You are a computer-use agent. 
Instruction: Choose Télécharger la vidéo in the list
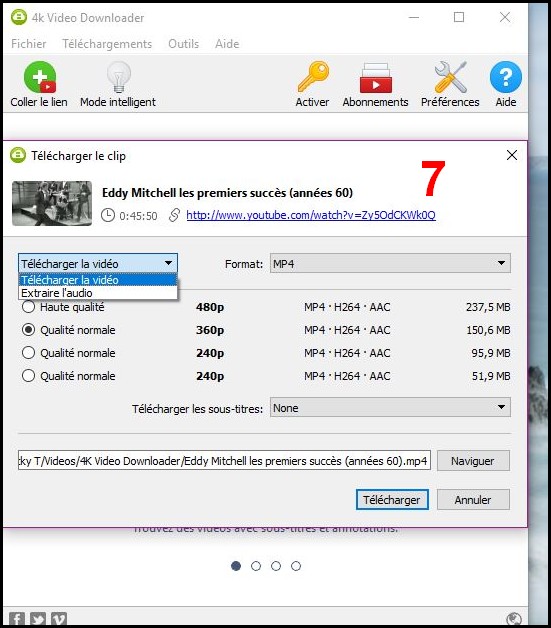click(x=98, y=280)
